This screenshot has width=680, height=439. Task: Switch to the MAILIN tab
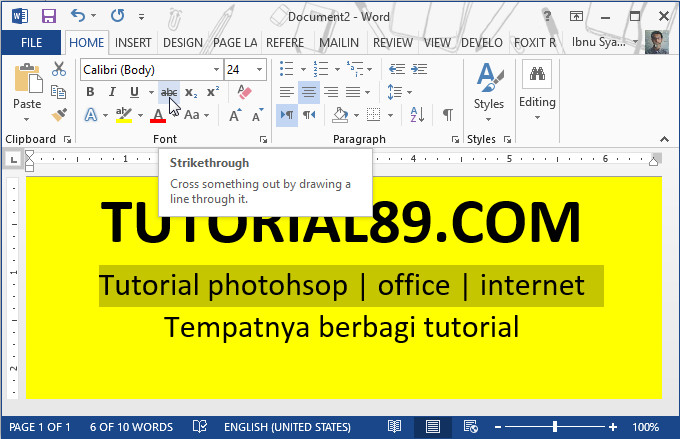point(339,43)
